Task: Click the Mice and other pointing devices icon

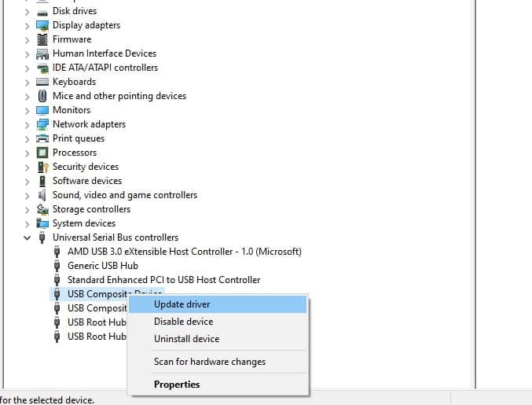Action: click(x=42, y=96)
